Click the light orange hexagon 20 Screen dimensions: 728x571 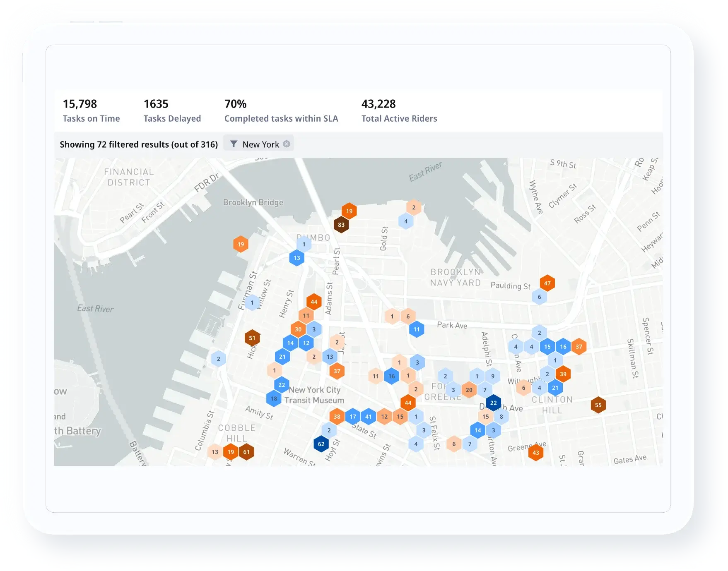tap(469, 390)
